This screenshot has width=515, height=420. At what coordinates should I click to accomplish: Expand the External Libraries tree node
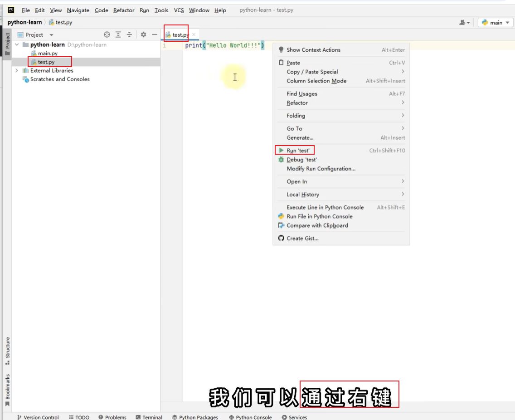click(x=17, y=71)
